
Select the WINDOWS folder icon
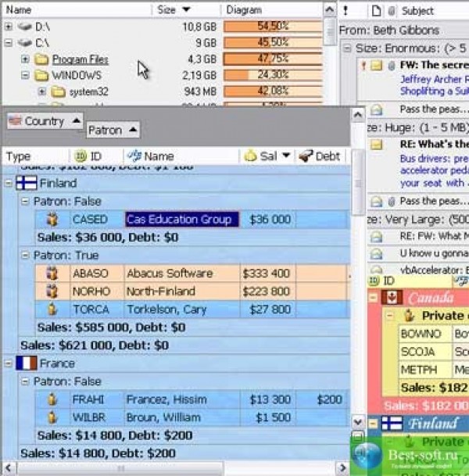point(41,75)
